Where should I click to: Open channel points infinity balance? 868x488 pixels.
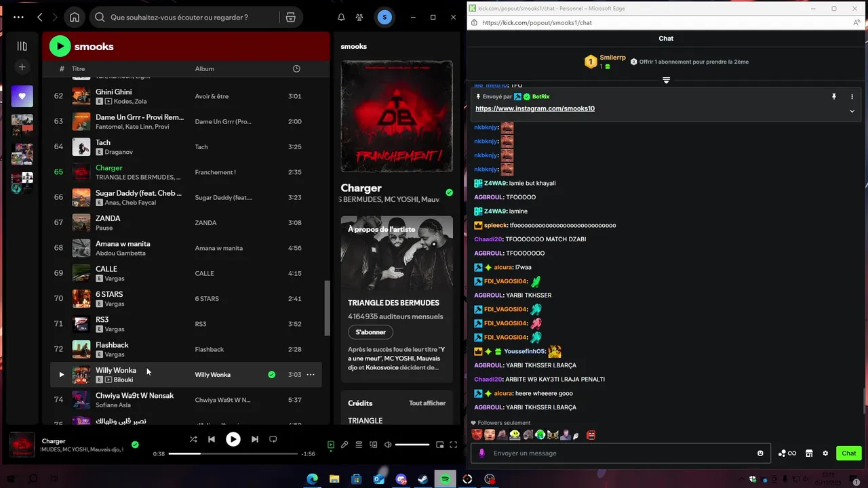coord(787,453)
